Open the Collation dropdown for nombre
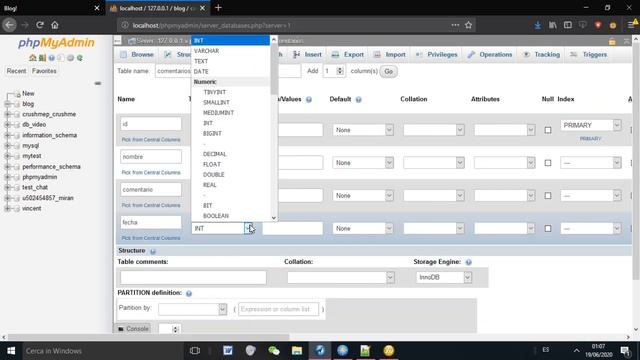Viewport: 640px width, 360px height. [x=433, y=162]
